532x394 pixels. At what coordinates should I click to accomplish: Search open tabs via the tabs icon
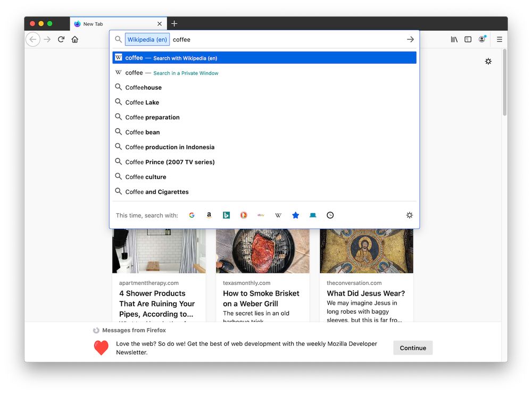point(313,215)
